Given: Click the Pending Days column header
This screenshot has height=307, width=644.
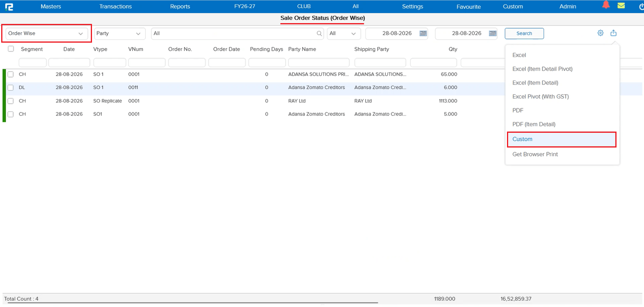Looking at the screenshot, I should 266,49.
